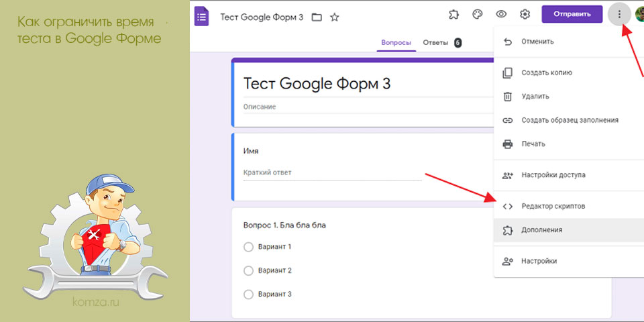Click question text Вопрос 1. Бла бла бла

point(284,225)
